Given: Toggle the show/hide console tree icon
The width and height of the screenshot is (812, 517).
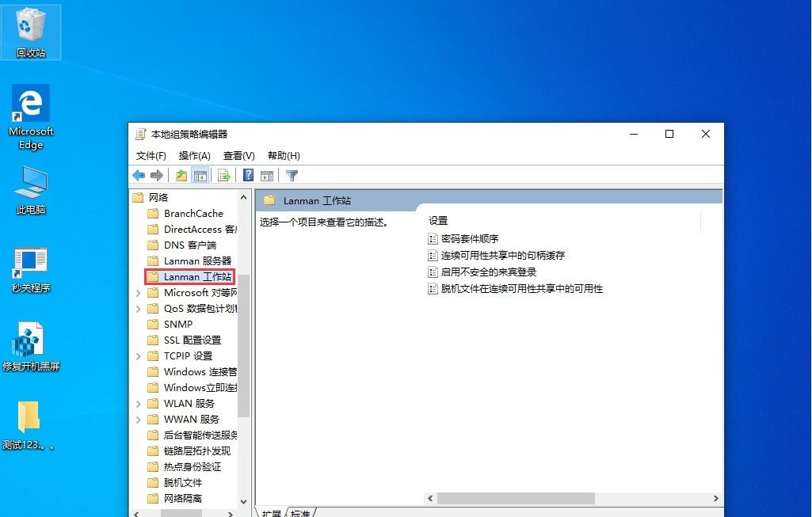Looking at the screenshot, I should pos(200,176).
